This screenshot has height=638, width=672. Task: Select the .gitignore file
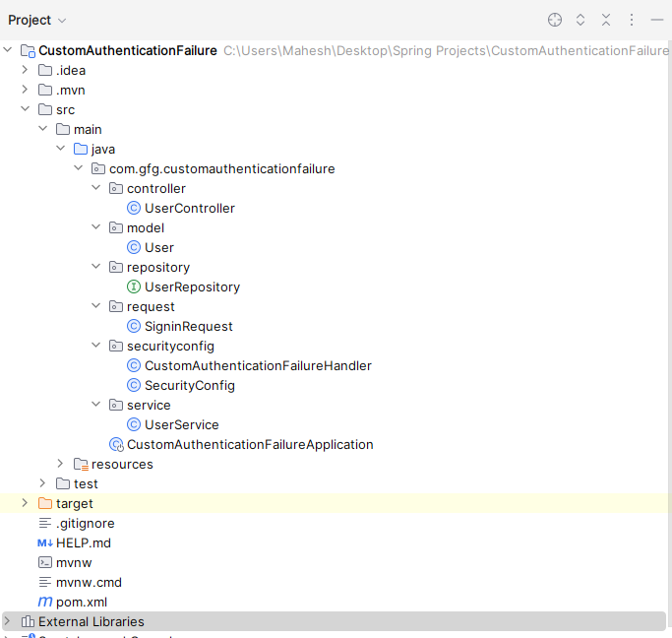(86, 523)
